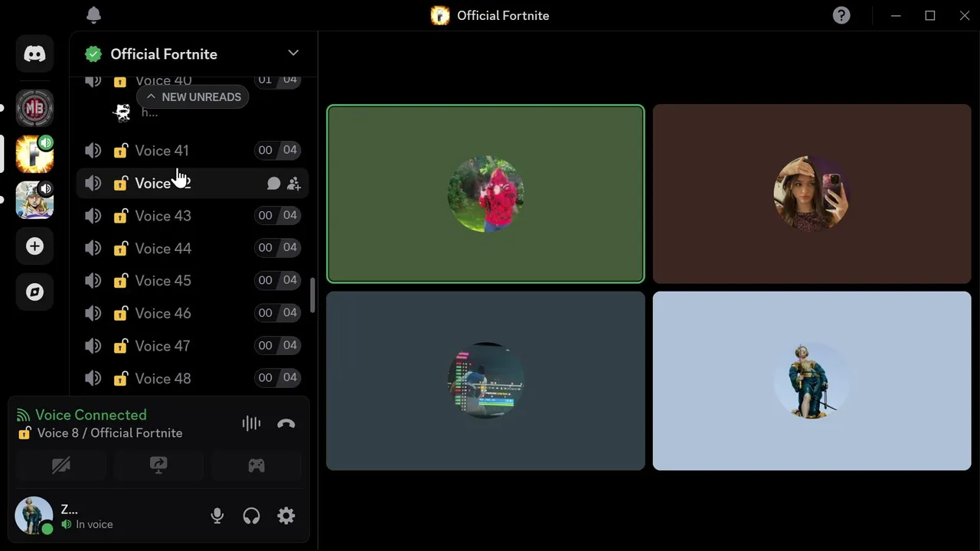This screenshot has height=551, width=980.
Task: Open Discord direct messages home
Action: point(34,54)
